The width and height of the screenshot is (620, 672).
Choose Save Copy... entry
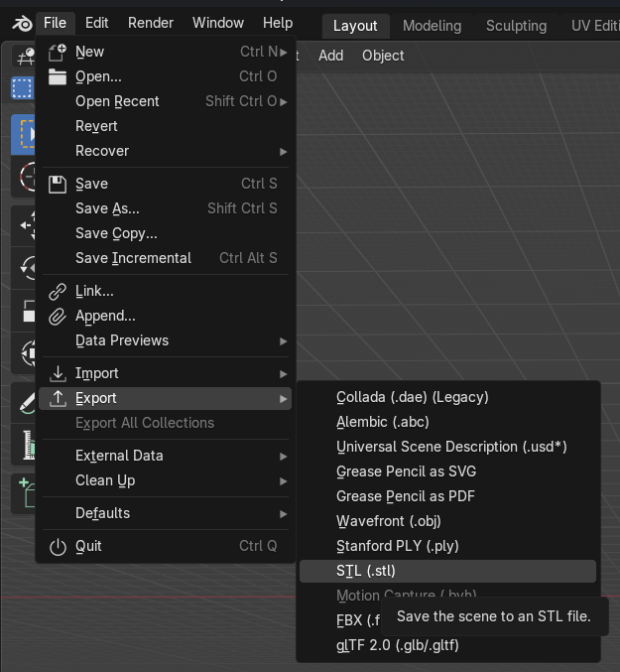166,233
